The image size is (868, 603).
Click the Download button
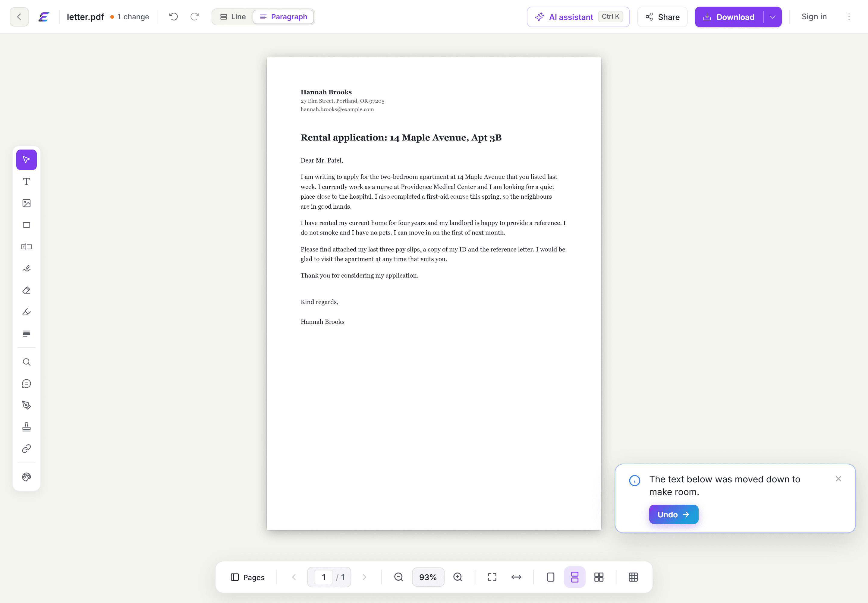(x=729, y=17)
